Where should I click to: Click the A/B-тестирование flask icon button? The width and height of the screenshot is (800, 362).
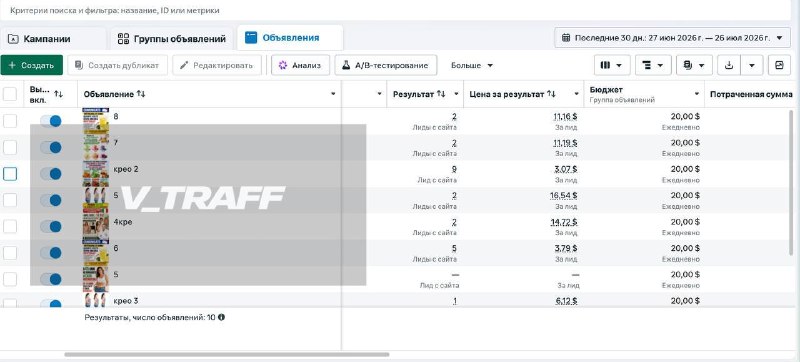pos(386,65)
